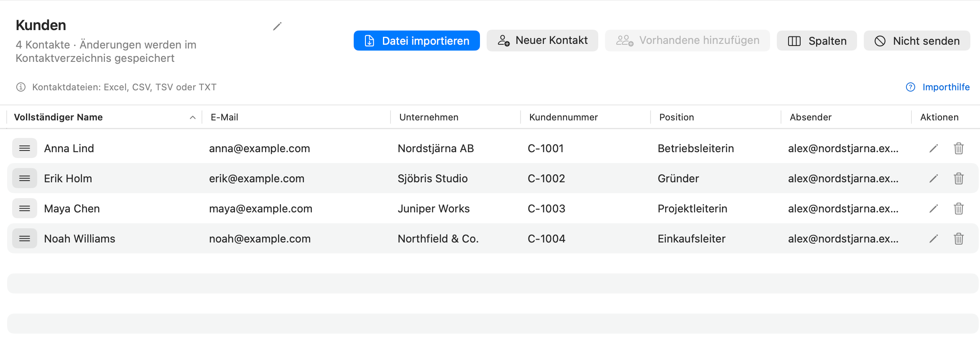Click the Einkaufsleiter position cell

692,239
